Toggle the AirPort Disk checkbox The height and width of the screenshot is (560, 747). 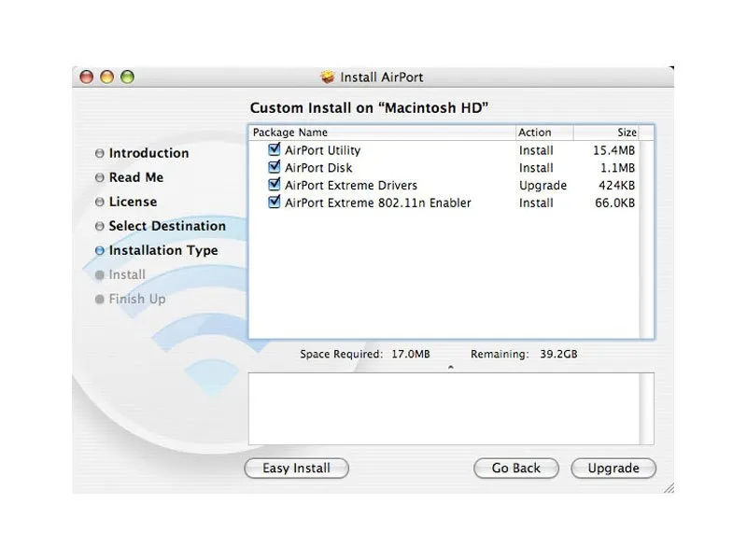click(275, 167)
